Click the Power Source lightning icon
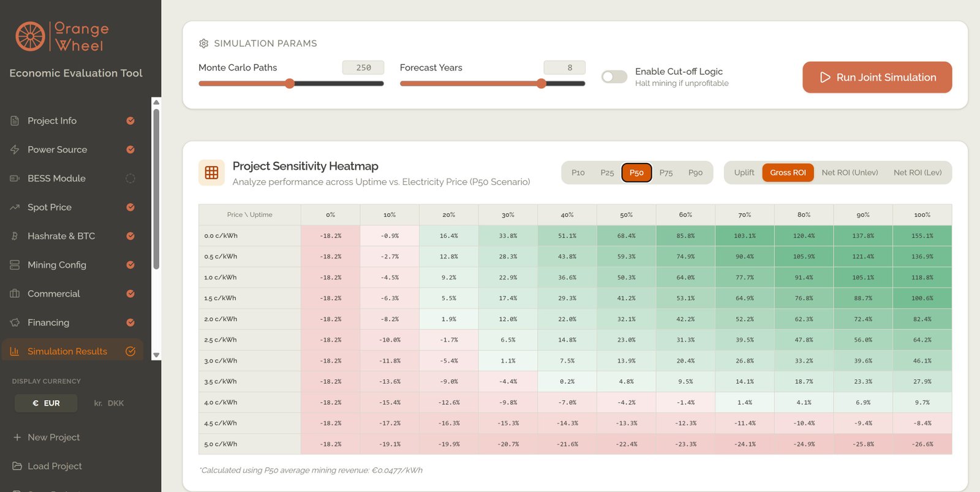The width and height of the screenshot is (980, 492). tap(15, 149)
